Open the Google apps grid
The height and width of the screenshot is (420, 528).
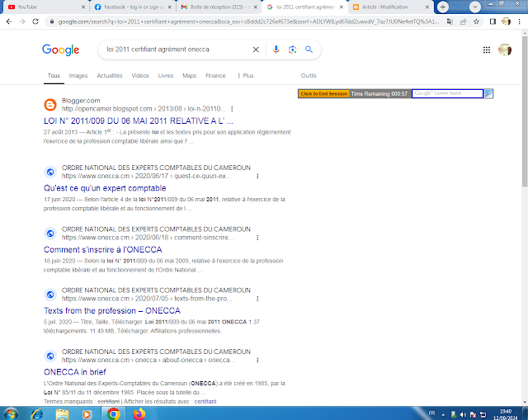[x=487, y=50]
